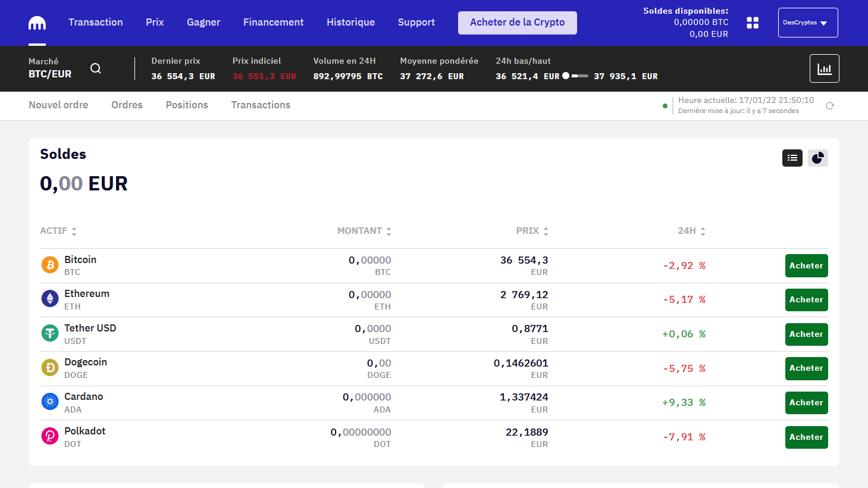Click Acheter de la Crypto button
Screen dimensions: 868x488
[x=518, y=23]
